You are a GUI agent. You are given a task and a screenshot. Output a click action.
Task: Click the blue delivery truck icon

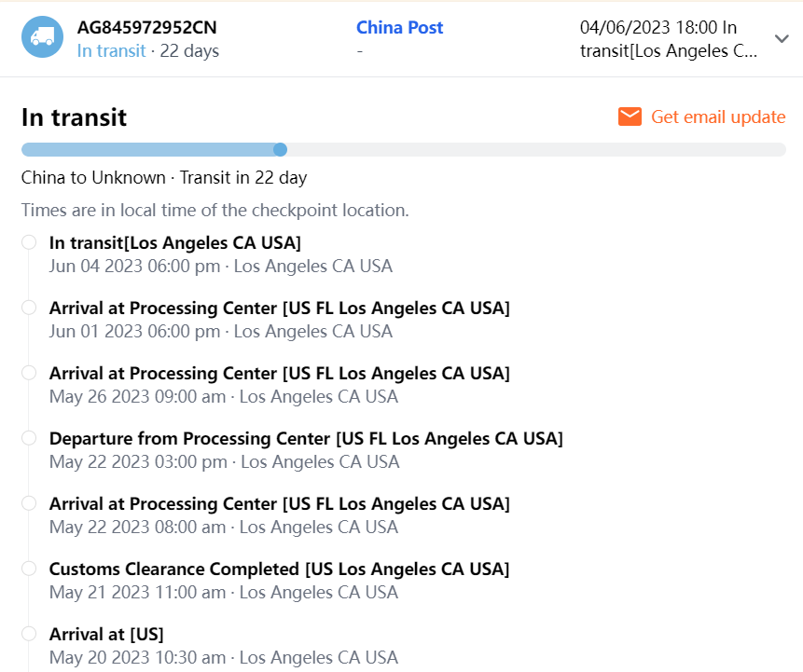coord(42,37)
